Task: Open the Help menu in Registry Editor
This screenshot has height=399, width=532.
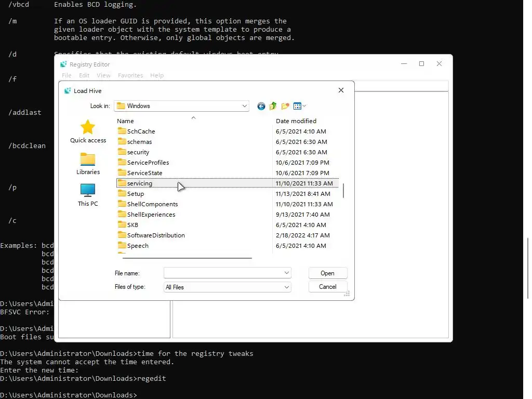Action: click(x=157, y=75)
